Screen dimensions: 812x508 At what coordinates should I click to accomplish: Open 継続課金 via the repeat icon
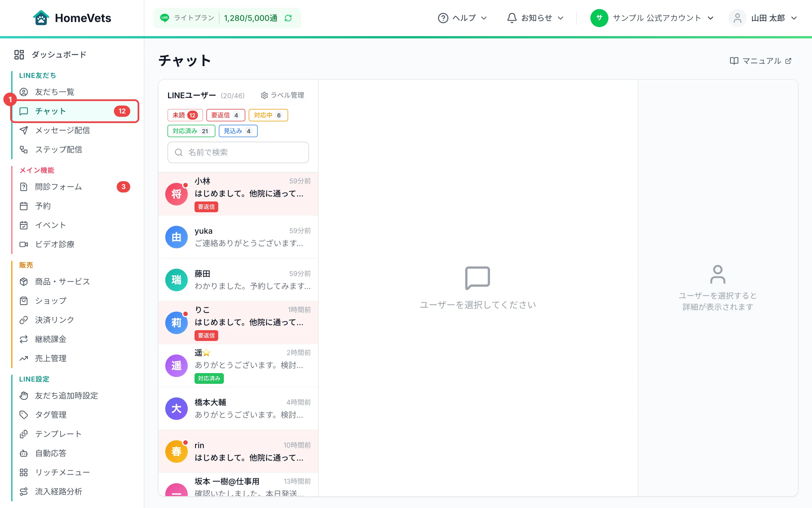click(x=23, y=339)
